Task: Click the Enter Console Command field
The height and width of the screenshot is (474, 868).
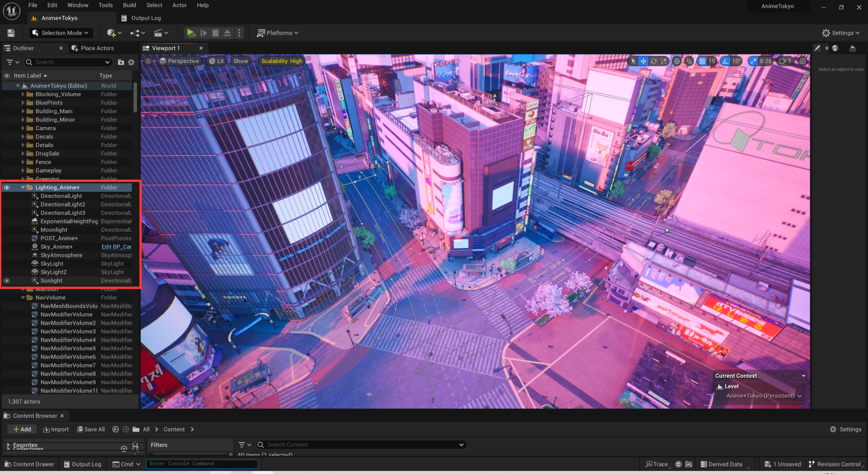Action: 202,464
